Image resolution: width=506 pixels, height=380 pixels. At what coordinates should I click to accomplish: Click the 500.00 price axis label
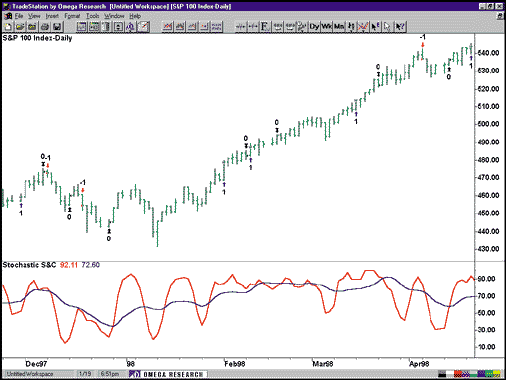[x=488, y=124]
